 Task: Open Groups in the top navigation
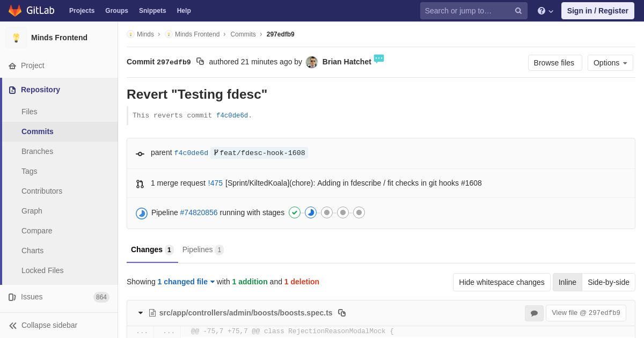click(x=116, y=11)
